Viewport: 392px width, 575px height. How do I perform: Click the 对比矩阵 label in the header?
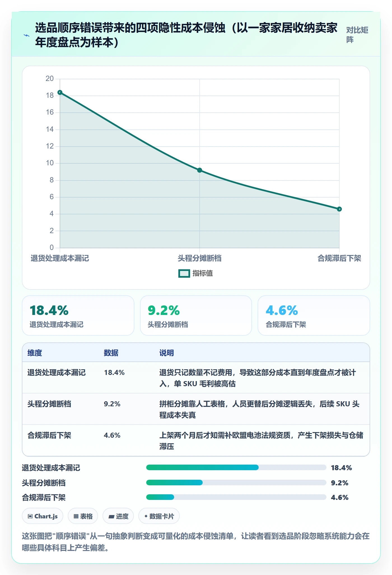click(x=357, y=35)
